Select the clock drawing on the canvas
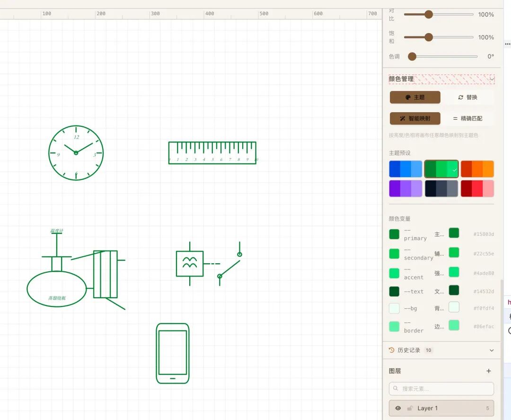The width and height of the screenshot is (511, 420). click(x=76, y=152)
